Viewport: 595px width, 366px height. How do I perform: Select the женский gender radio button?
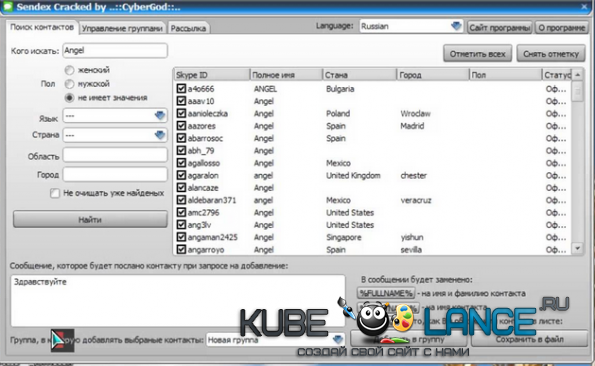(x=69, y=70)
